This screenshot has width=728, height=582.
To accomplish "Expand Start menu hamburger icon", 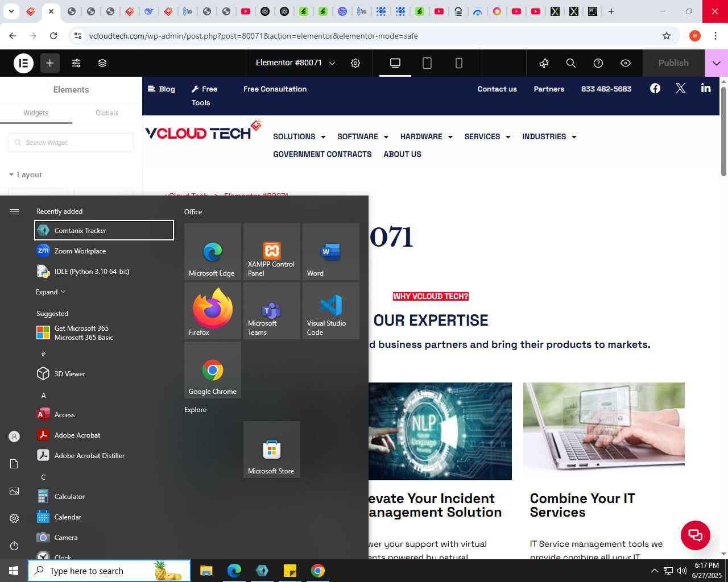I will coord(14,211).
